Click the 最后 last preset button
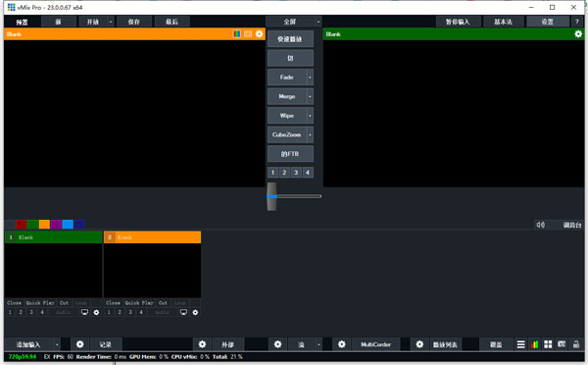 coord(171,22)
